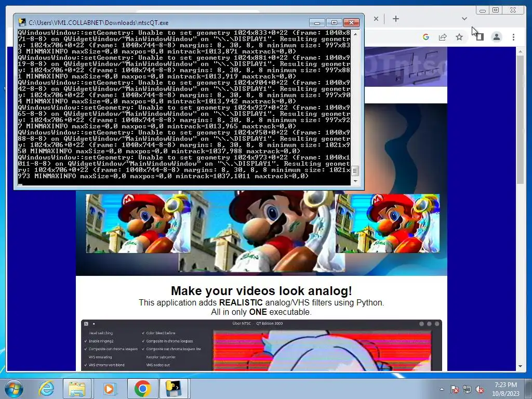Image resolution: width=532 pixels, height=399 pixels.
Task: Click the right VHS-filtered Mario thumbnail
Action: point(387,223)
